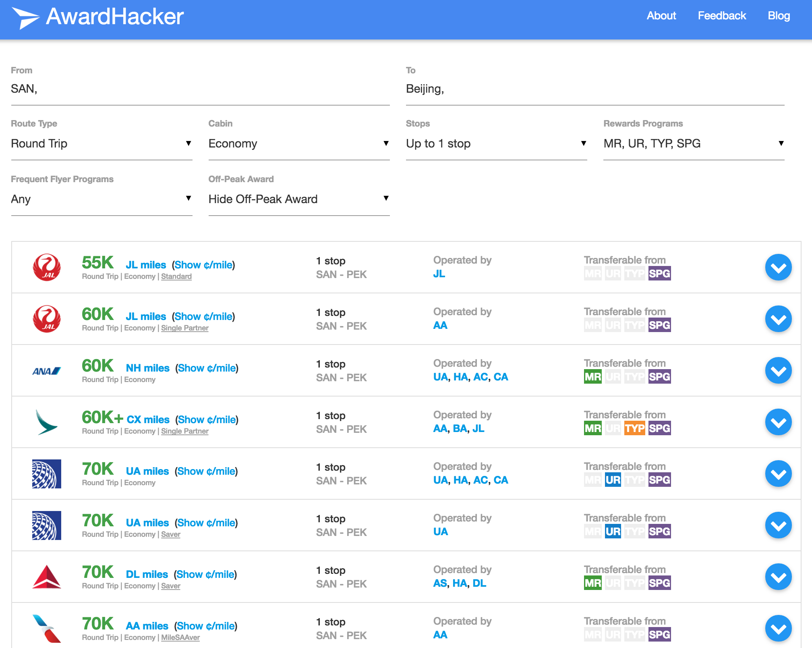Image resolution: width=812 pixels, height=648 pixels.
Task: Open the About page
Action: click(661, 16)
